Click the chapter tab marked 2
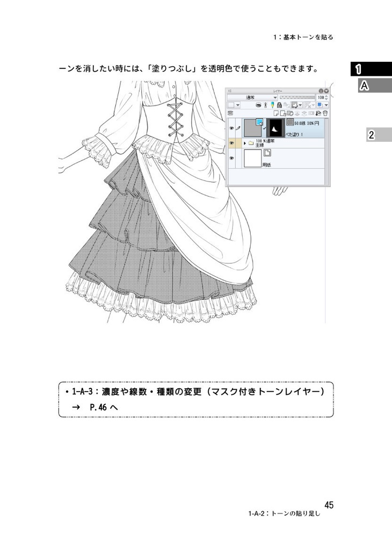The width and height of the screenshot is (392, 550). pyautogui.click(x=379, y=134)
